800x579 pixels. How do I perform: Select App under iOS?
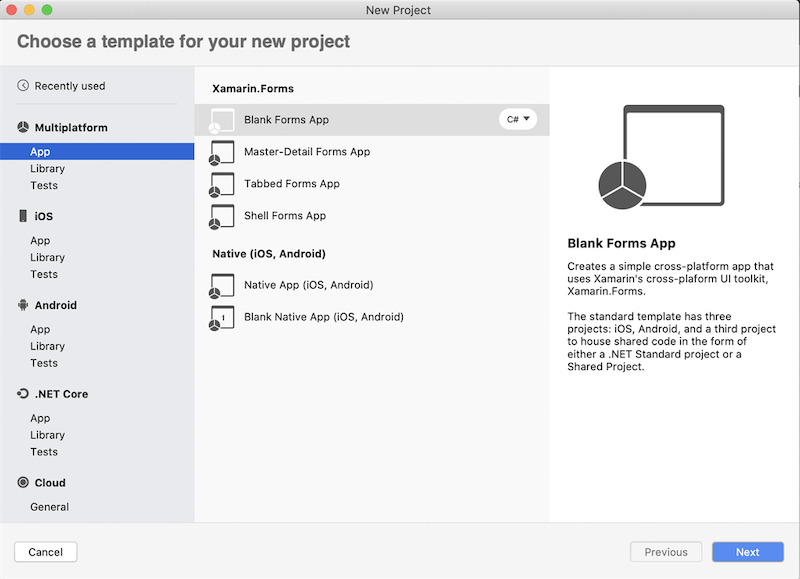40,240
